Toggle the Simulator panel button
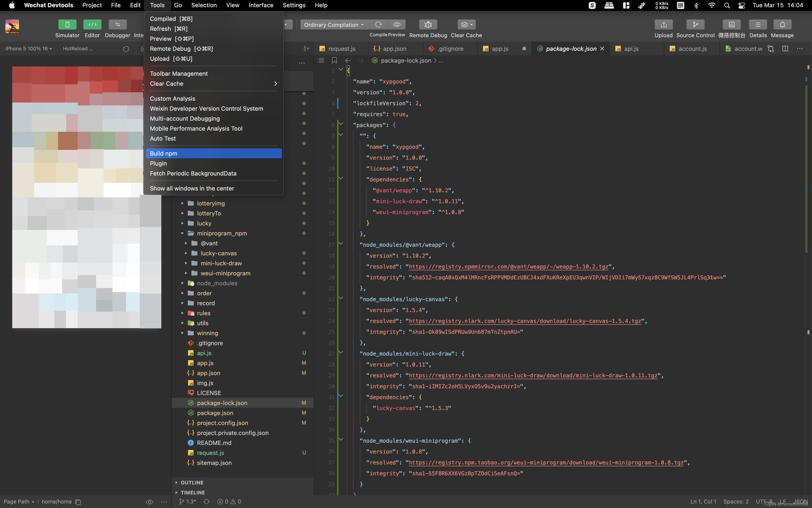 pyautogui.click(x=67, y=24)
